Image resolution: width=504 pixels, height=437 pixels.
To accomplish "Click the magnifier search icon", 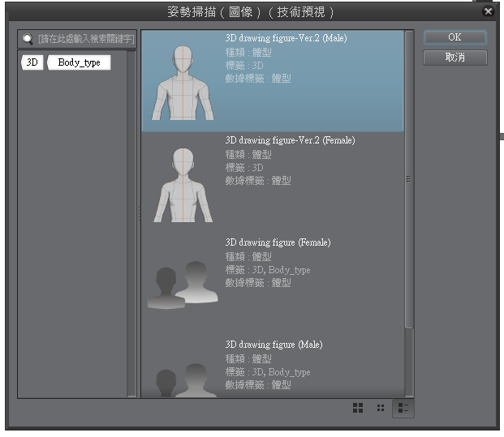I will [x=28, y=39].
